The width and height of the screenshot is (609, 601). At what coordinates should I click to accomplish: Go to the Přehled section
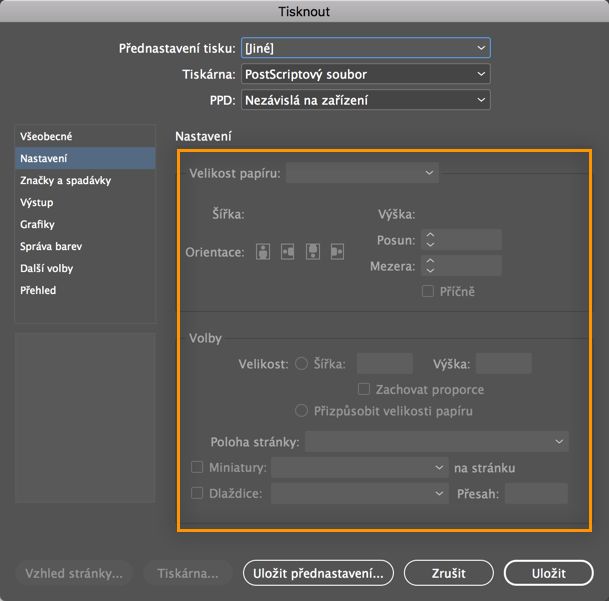pyautogui.click(x=38, y=290)
